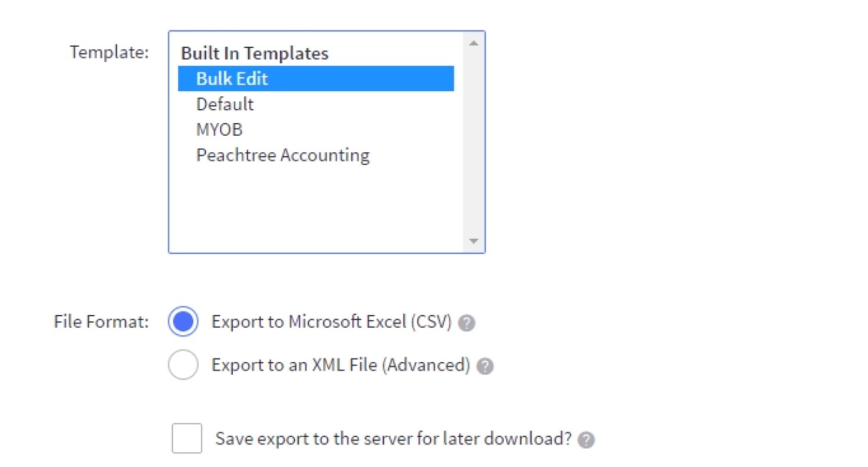Open help icon next to Save export option
Image resolution: width=868 pixels, height=467 pixels.
(x=586, y=440)
